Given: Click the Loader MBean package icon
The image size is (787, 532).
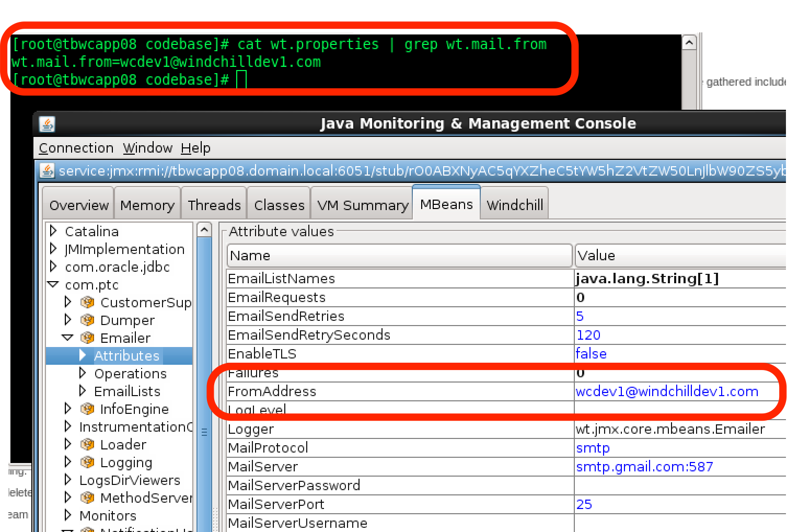Looking at the screenshot, I should point(87,445).
